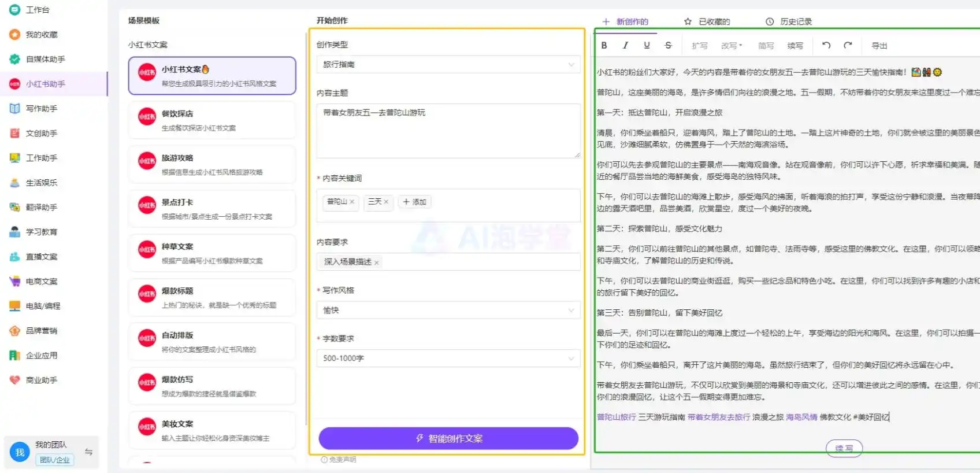
Task: Switch team with swap arrows icon
Action: 88,452
